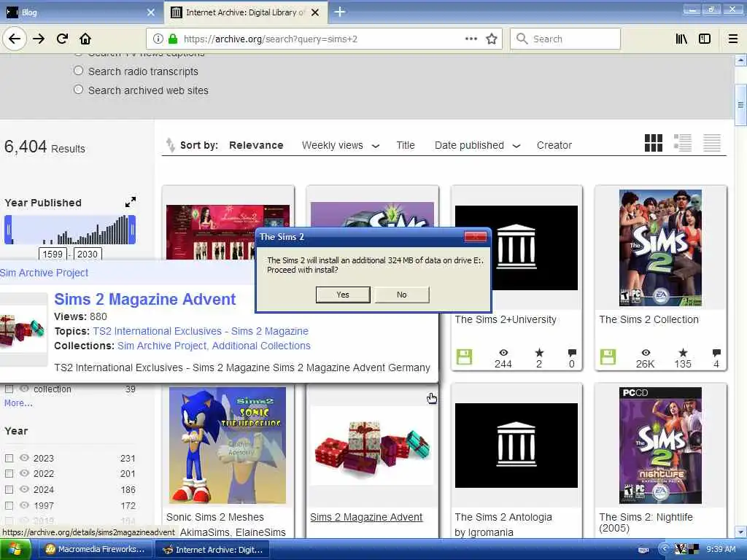
Task: Open Additional Collections link
Action: point(261,346)
